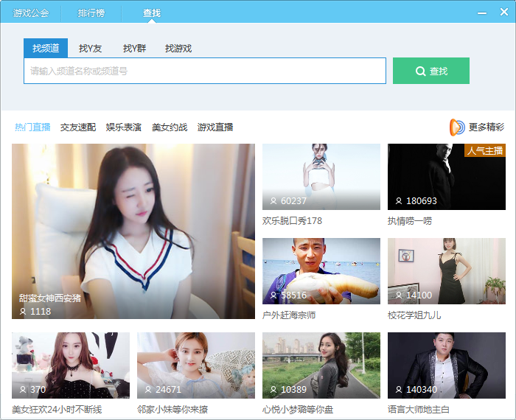Focus the channel name search field
The image size is (516, 420).
[205, 71]
